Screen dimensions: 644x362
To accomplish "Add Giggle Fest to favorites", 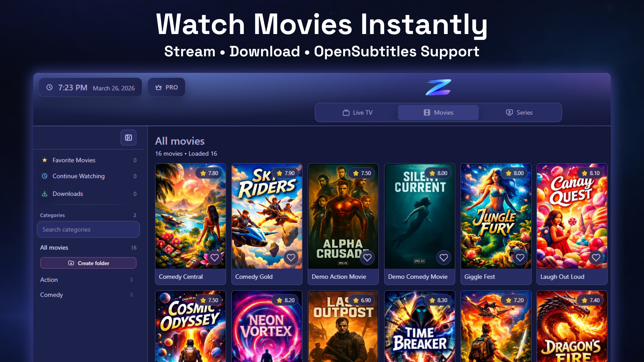I will [520, 257].
